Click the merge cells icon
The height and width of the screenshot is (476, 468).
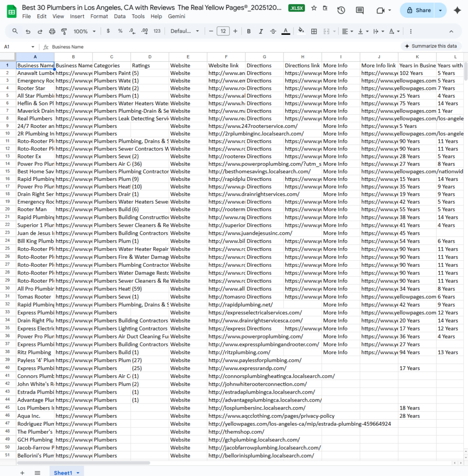point(326,31)
